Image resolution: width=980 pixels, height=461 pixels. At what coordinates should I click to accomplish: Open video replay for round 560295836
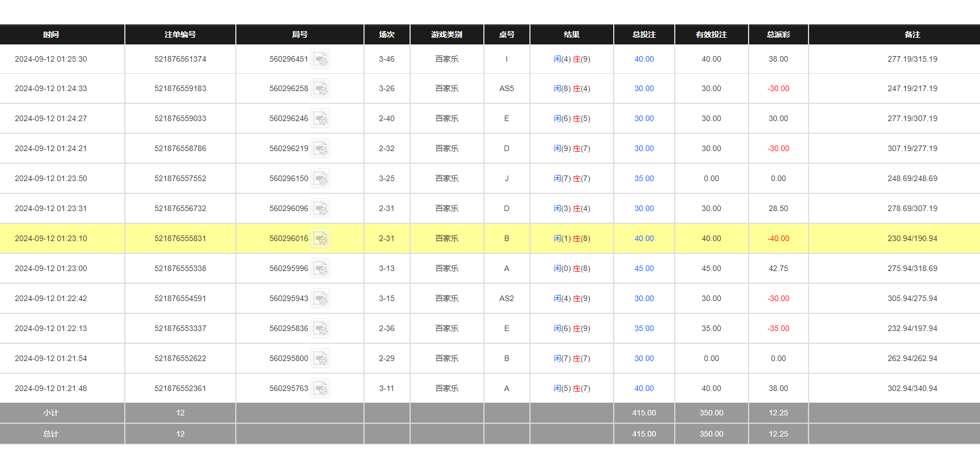320,329
